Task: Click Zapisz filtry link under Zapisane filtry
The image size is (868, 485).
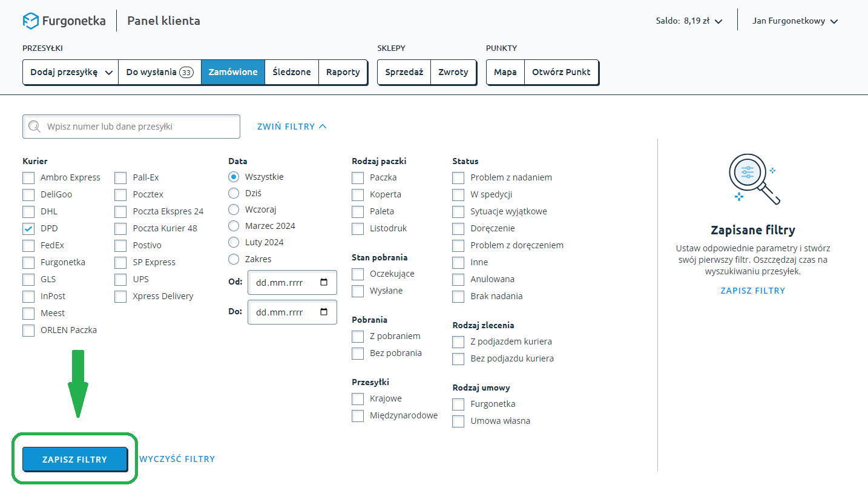Action: [753, 291]
